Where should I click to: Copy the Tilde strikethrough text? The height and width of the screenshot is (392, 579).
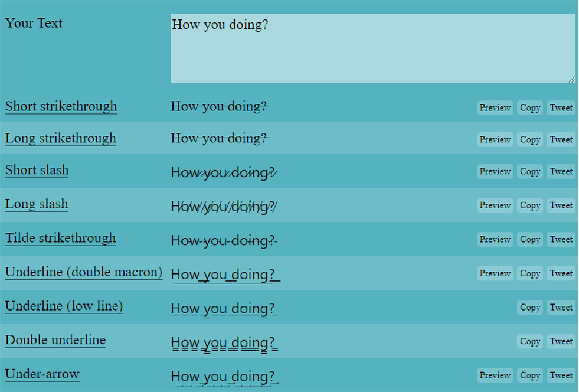[530, 239]
